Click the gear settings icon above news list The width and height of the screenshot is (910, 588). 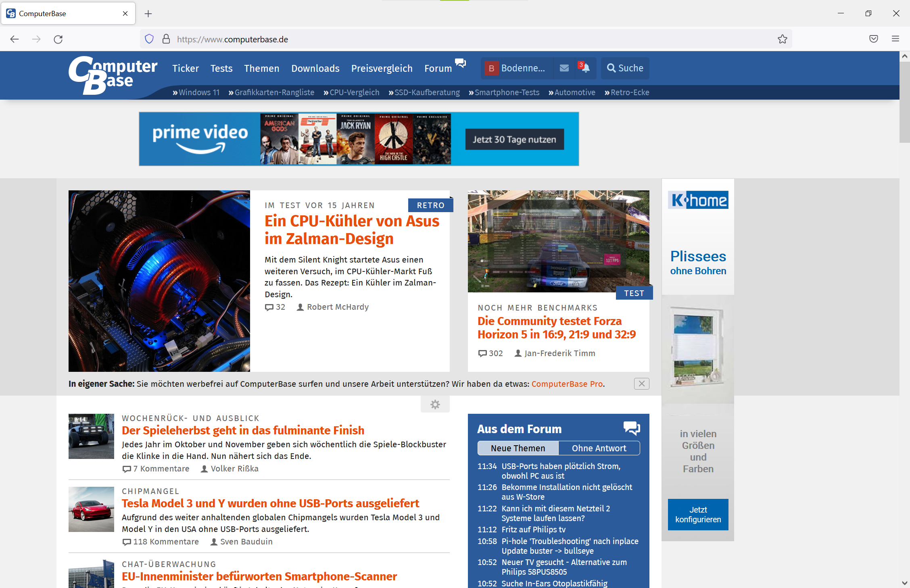click(x=435, y=405)
